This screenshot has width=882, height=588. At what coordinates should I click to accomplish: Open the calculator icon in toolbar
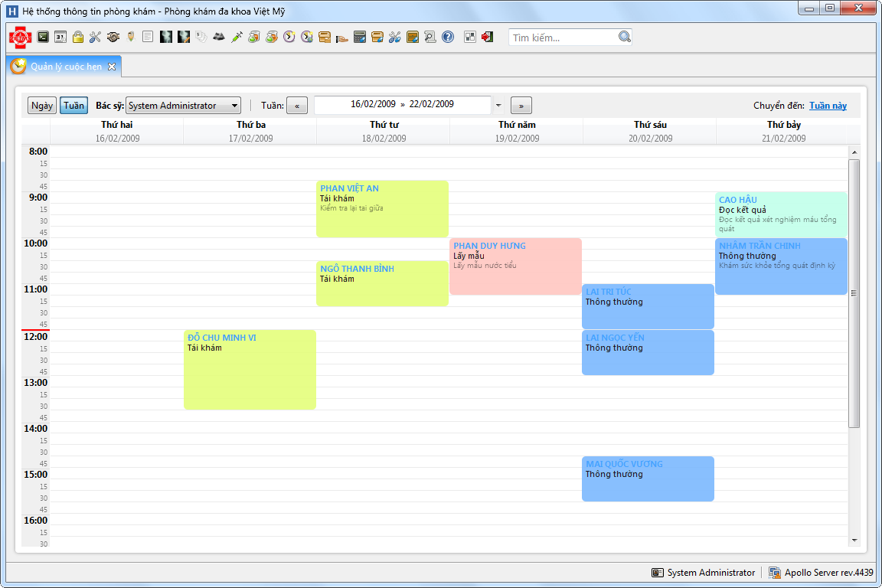click(x=360, y=37)
